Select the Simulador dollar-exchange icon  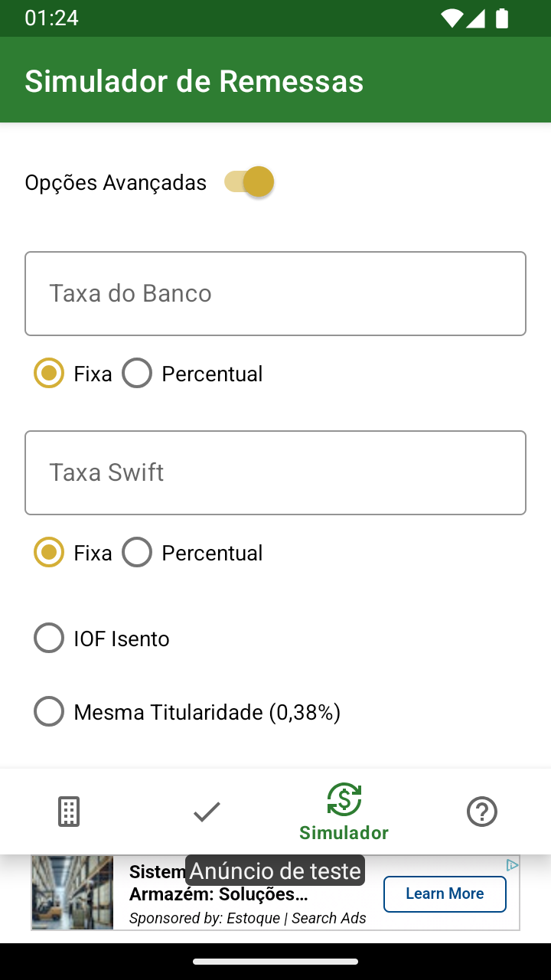click(344, 799)
